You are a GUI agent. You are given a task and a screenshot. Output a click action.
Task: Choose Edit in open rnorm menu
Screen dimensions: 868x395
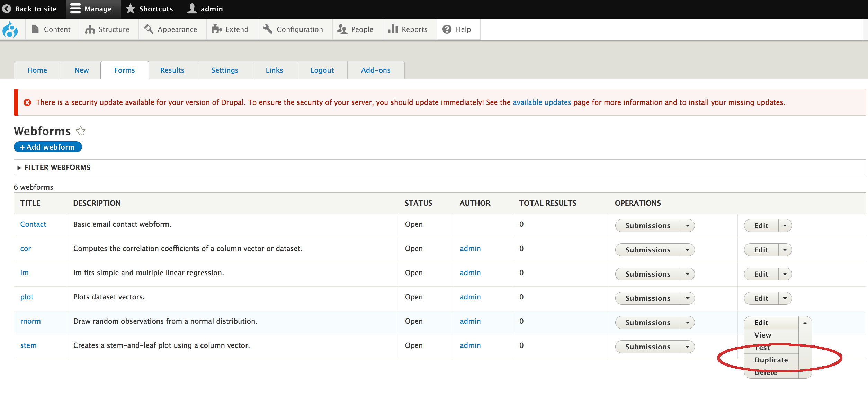[x=771, y=323]
